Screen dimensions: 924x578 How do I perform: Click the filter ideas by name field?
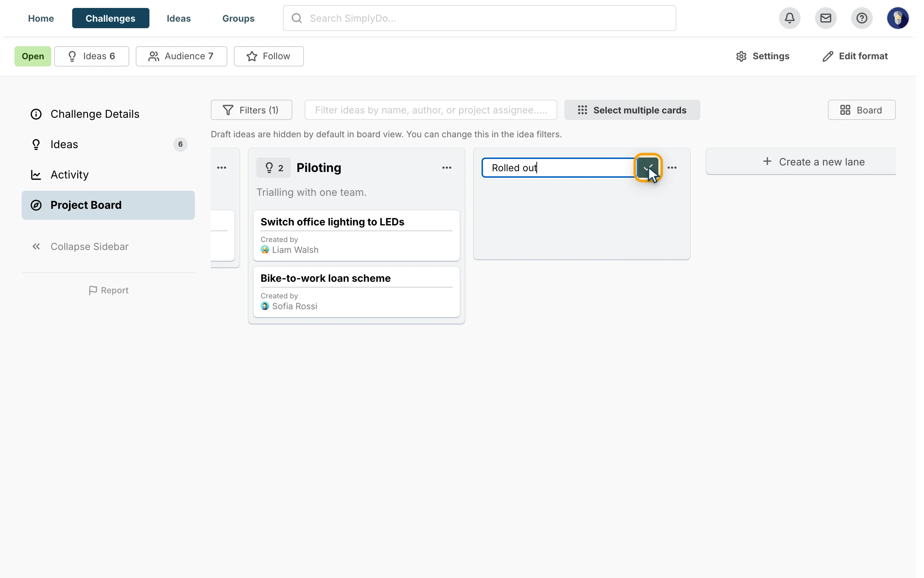click(431, 110)
